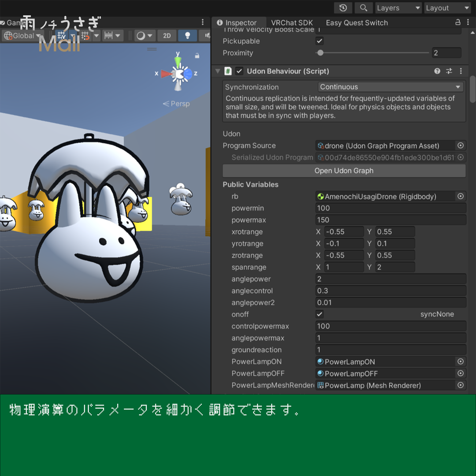This screenshot has height=476, width=476.
Task: Open Udon Behaviour preset settings icon
Action: 449,71
